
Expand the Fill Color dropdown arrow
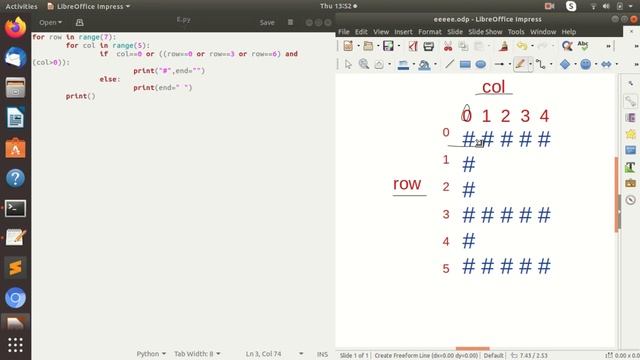(x=435, y=64)
